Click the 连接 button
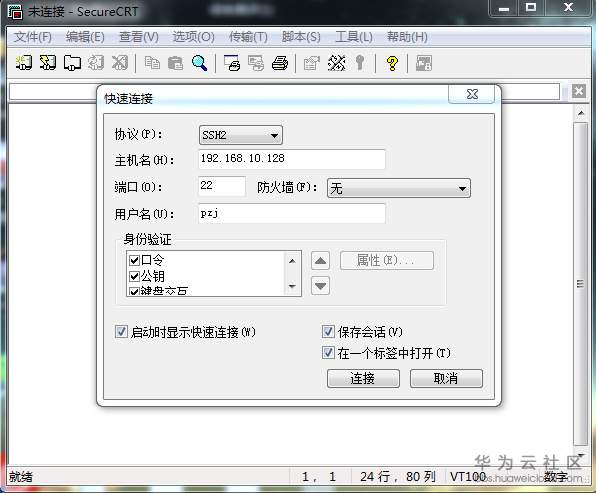This screenshot has width=596, height=493. [x=363, y=379]
